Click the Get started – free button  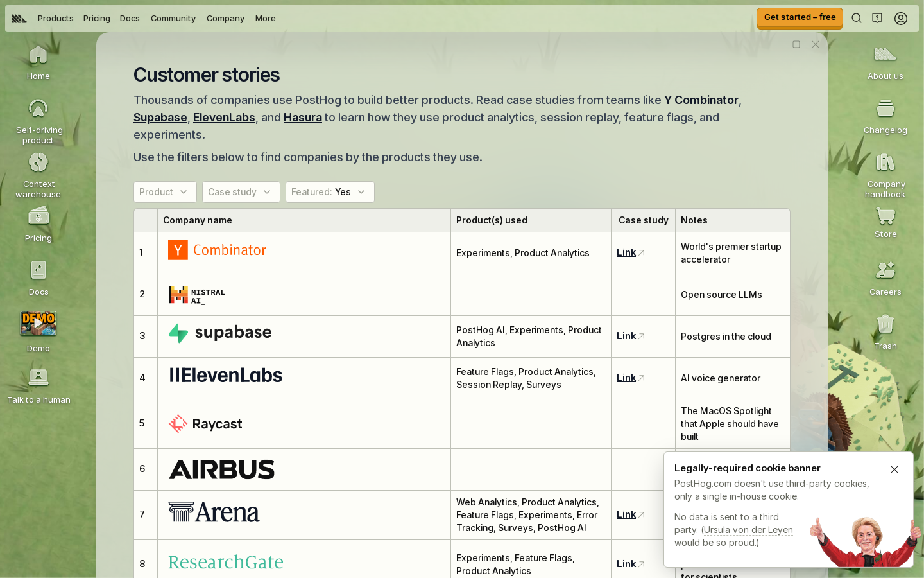point(800,18)
